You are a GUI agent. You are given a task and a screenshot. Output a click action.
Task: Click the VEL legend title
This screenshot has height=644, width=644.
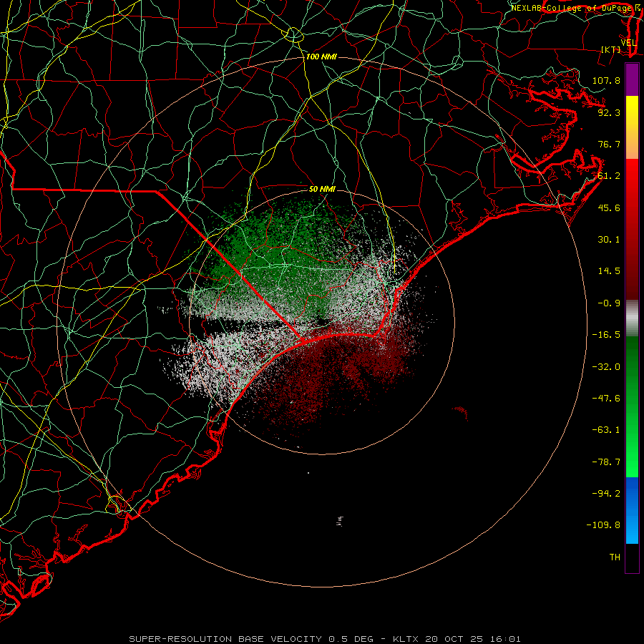pyautogui.click(x=628, y=43)
